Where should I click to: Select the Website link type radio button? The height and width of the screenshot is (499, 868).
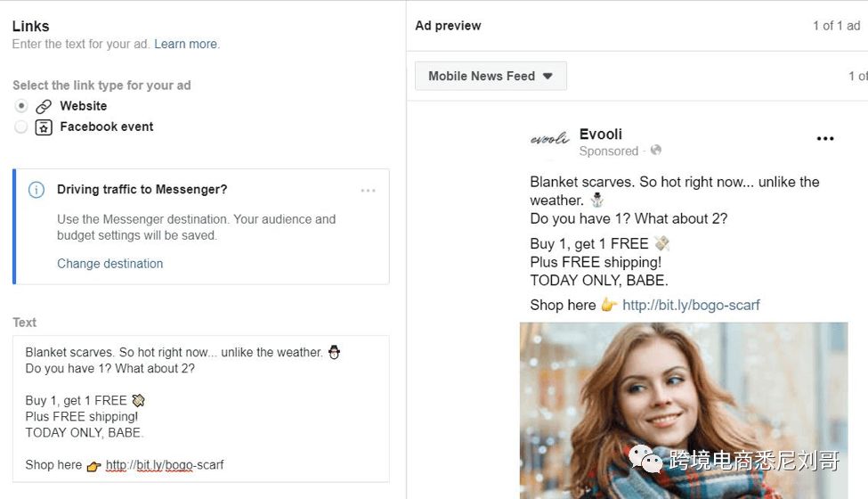tap(21, 105)
